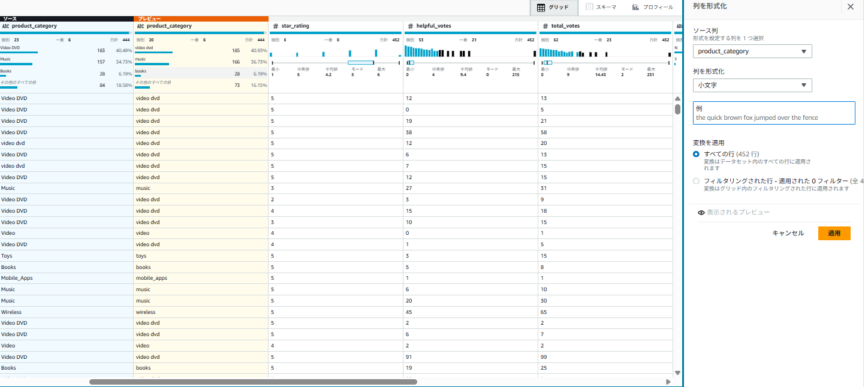868x387 pixels.
Task: Click the orange 適用 button
Action: [834, 233]
